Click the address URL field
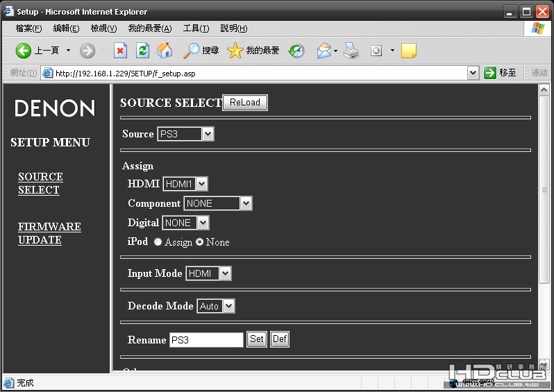Viewport: 554px width, 392px height. (x=260, y=73)
